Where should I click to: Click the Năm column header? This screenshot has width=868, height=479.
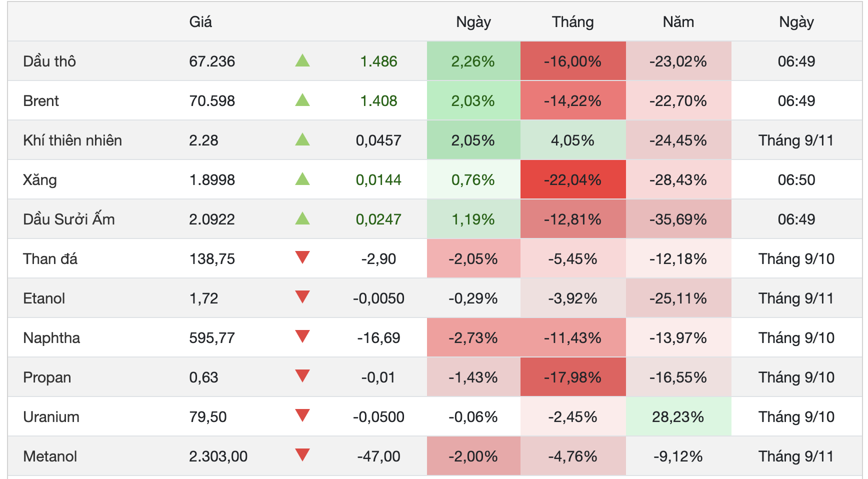click(x=678, y=22)
